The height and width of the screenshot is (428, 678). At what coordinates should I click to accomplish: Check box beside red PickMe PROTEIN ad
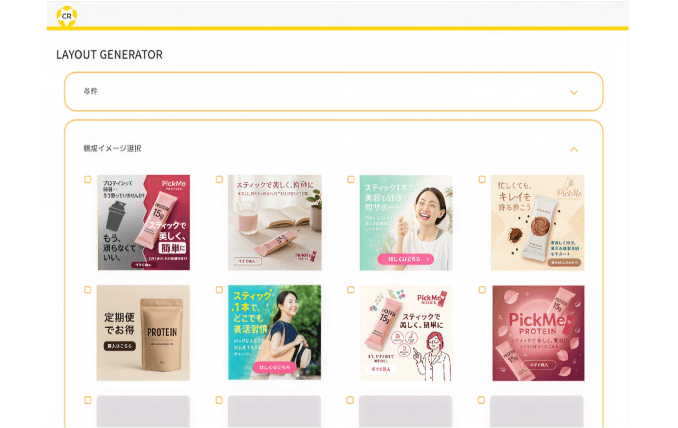[482, 290]
